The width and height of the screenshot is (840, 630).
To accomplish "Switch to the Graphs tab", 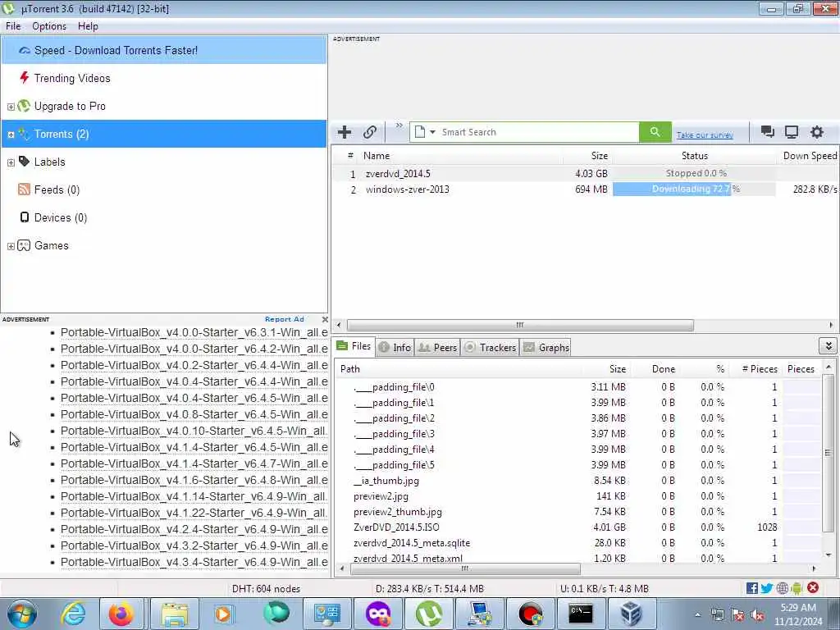I will [546, 348].
